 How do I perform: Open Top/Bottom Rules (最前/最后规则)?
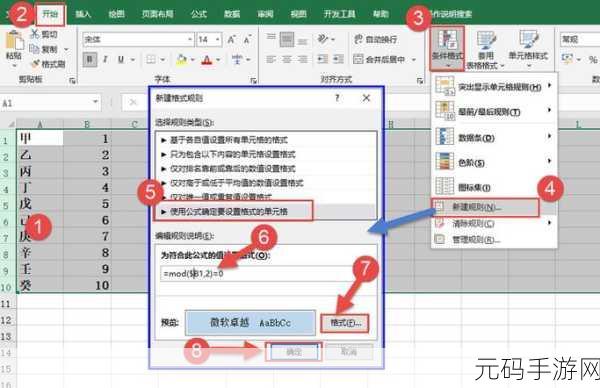494,112
